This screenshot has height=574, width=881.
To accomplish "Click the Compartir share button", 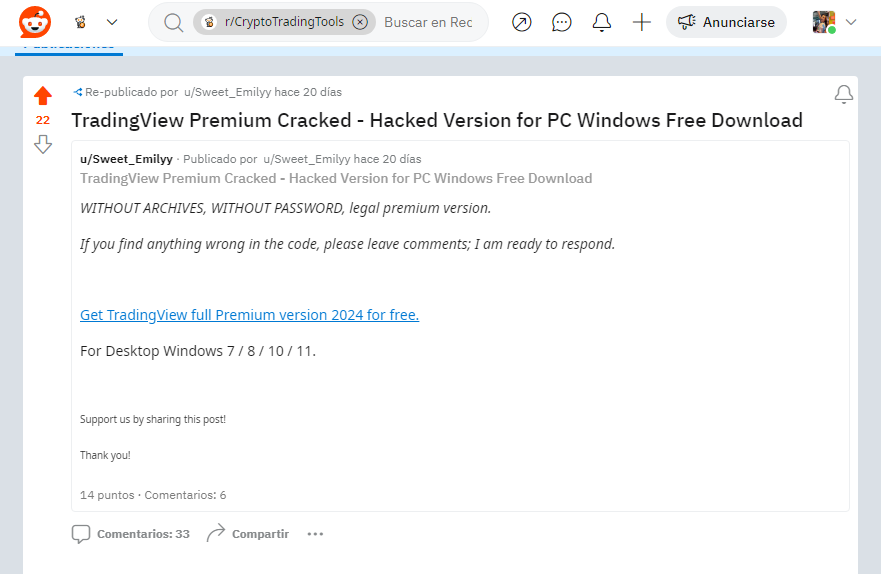I will [x=248, y=534].
